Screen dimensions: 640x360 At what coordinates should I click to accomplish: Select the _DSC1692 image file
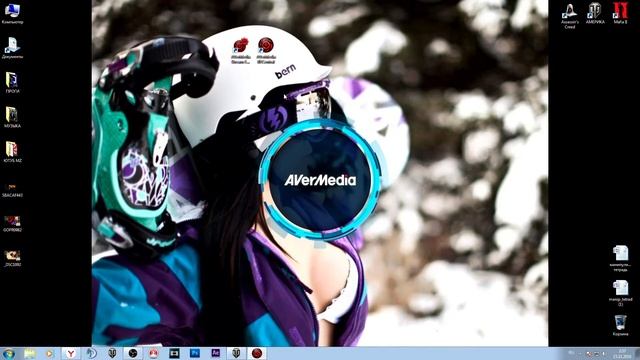point(12,259)
